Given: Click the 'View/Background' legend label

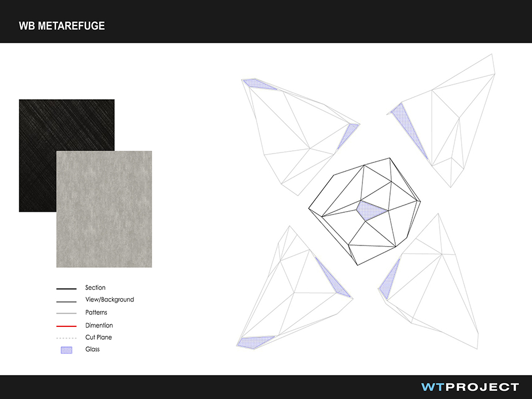Looking at the screenshot, I should [110, 300].
